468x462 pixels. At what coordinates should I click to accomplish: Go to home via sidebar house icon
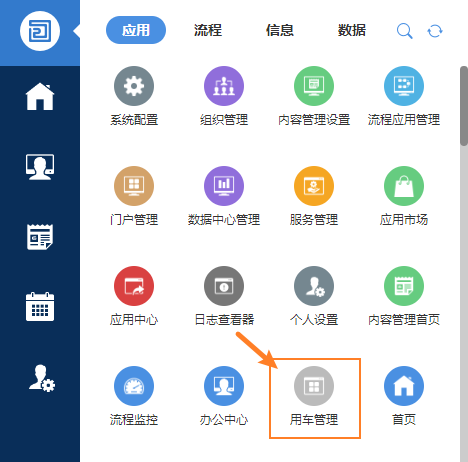click(x=40, y=97)
